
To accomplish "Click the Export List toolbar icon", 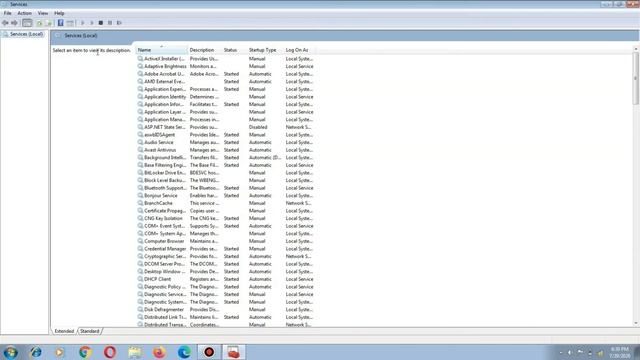I will tap(49, 23).
